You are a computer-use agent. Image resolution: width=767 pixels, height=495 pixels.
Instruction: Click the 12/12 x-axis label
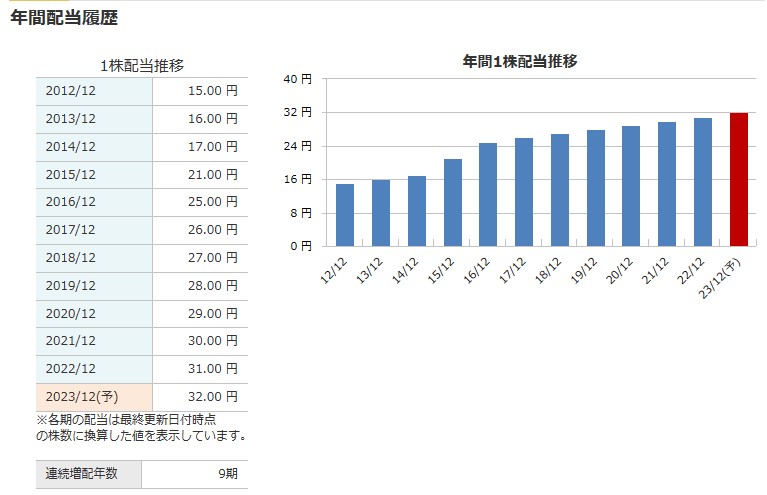click(334, 270)
